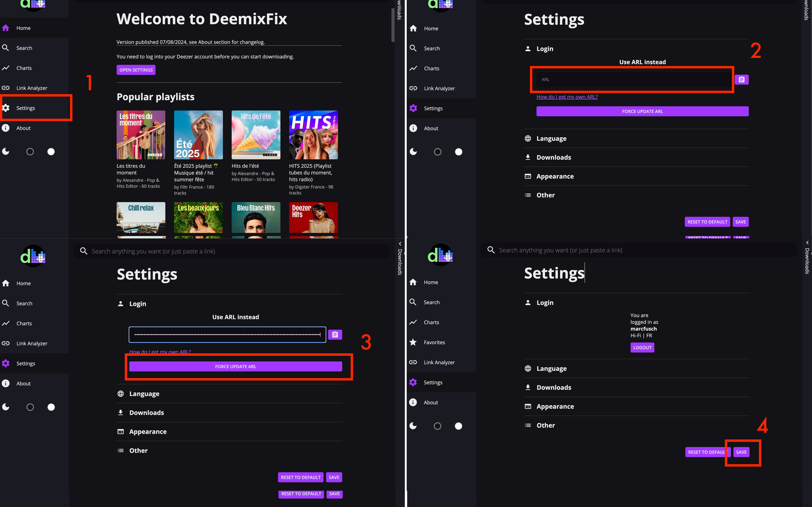Click the empty ARL input field
This screenshot has height=507, width=812.
click(634, 80)
